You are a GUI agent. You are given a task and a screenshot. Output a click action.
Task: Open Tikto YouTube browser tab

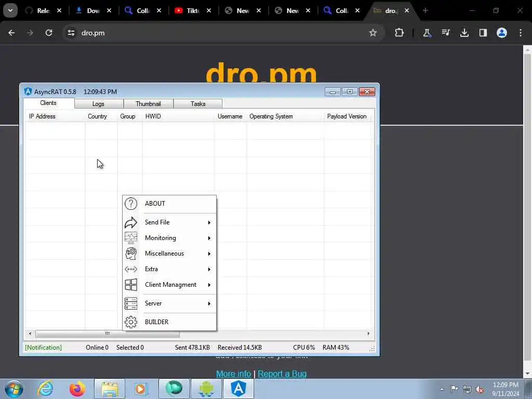coord(193,10)
